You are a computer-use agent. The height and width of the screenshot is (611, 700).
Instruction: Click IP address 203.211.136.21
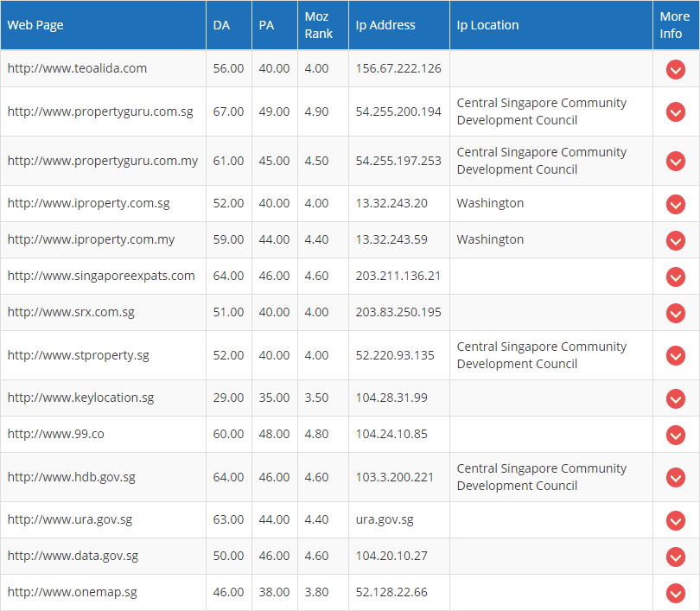(x=398, y=276)
